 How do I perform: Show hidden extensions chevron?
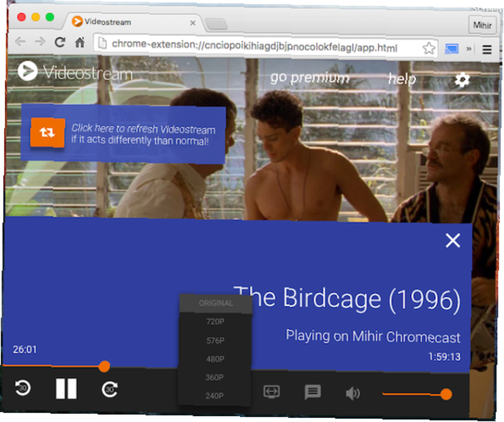[x=469, y=49]
